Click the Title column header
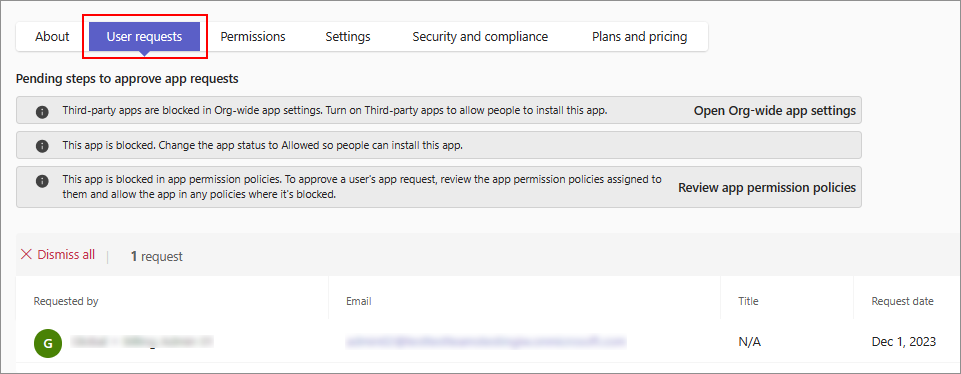This screenshot has width=961, height=374. (748, 301)
